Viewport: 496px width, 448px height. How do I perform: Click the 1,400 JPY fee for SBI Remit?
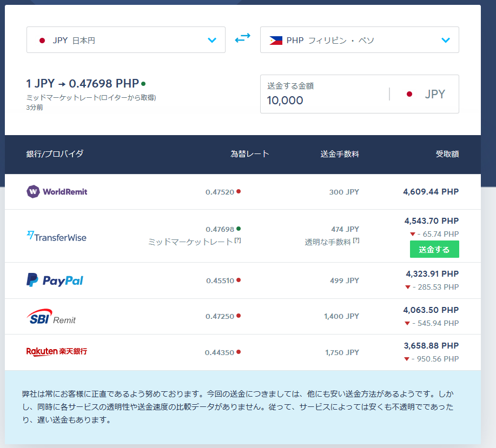point(342,316)
